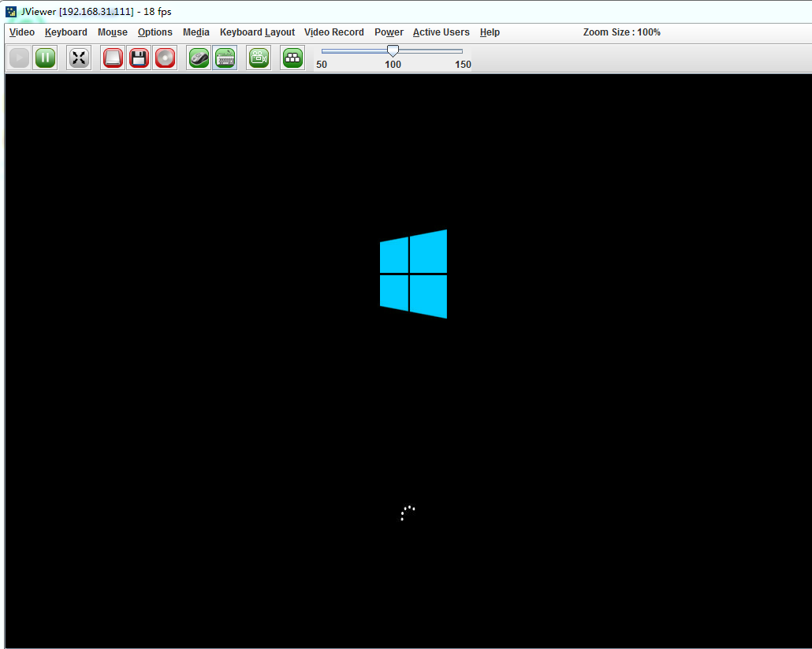Click the CD/DVD media redirection icon
The image size is (812, 649).
point(165,58)
